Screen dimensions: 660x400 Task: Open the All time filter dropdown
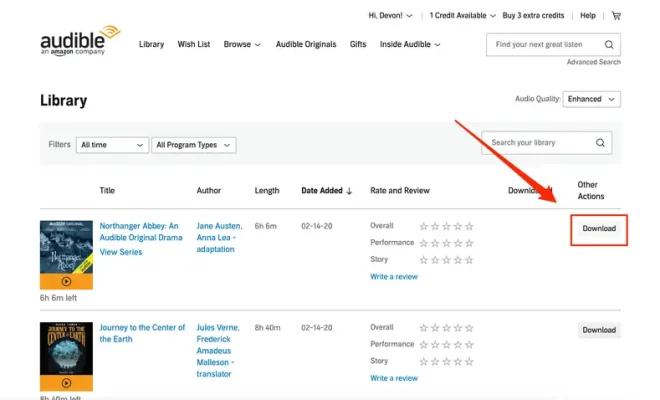[112, 145]
